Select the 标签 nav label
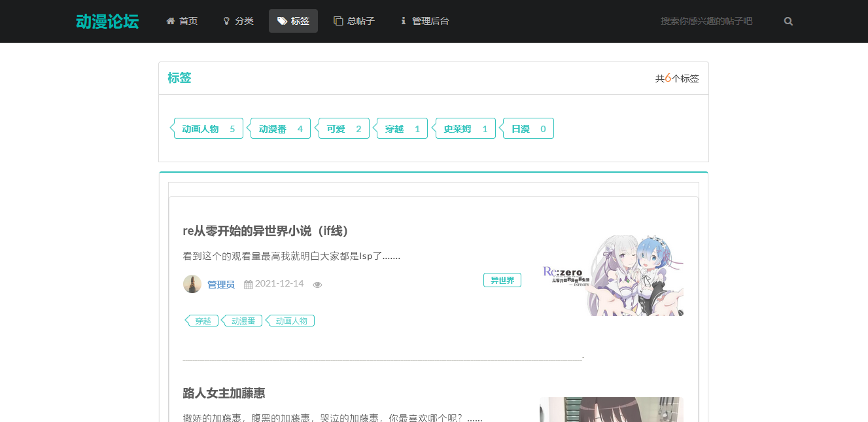 point(300,21)
